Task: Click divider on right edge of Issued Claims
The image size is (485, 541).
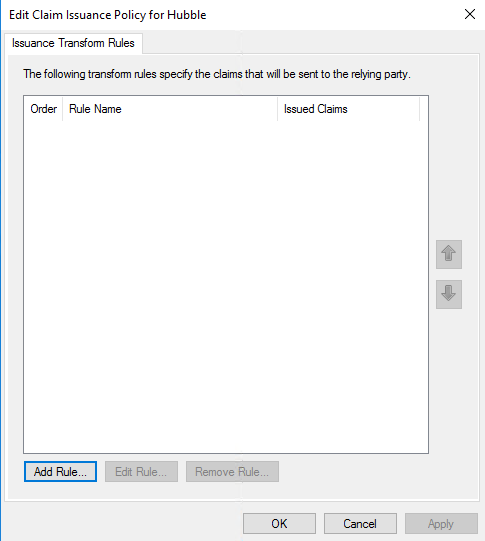Action: coord(419,109)
